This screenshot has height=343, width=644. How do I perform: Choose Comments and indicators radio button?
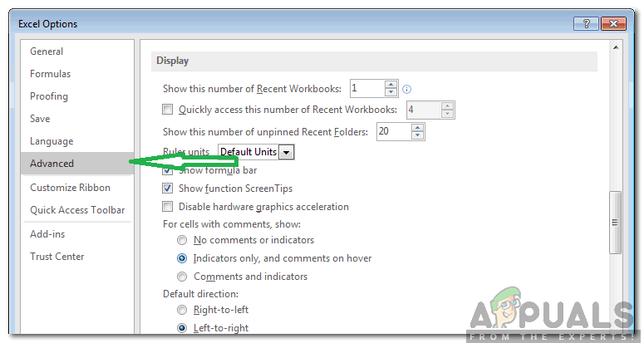[x=182, y=277]
